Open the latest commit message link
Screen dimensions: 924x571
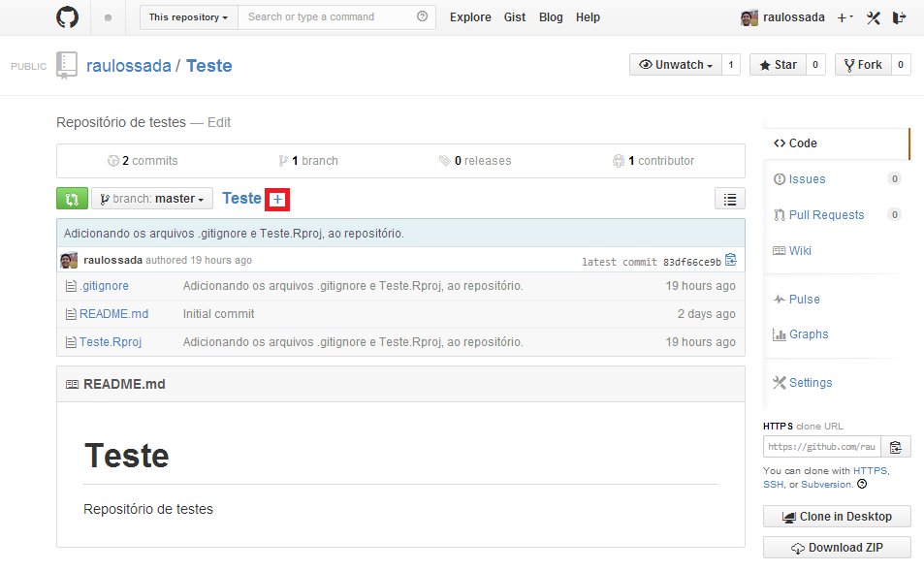coord(234,234)
